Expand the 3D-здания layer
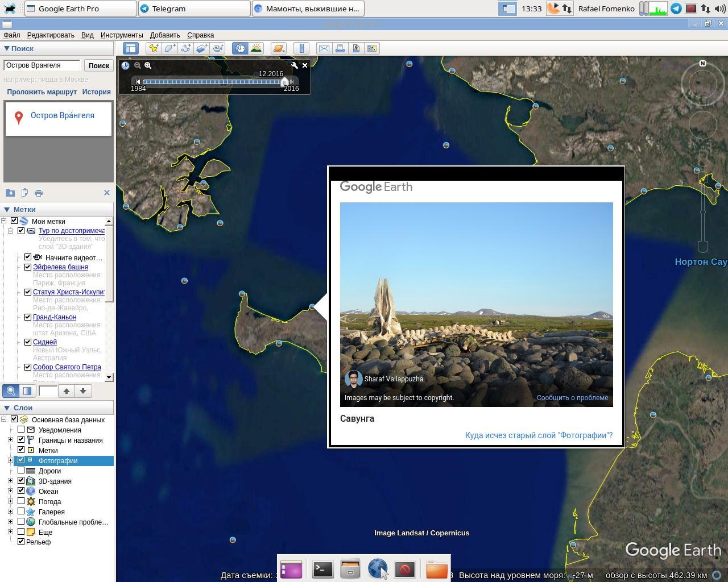The image size is (728, 582). pos(10,481)
